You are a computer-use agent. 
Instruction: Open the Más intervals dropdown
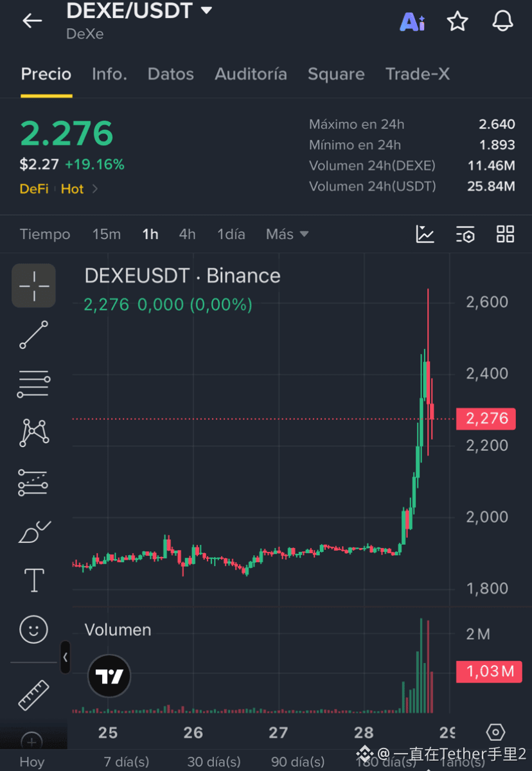point(287,235)
